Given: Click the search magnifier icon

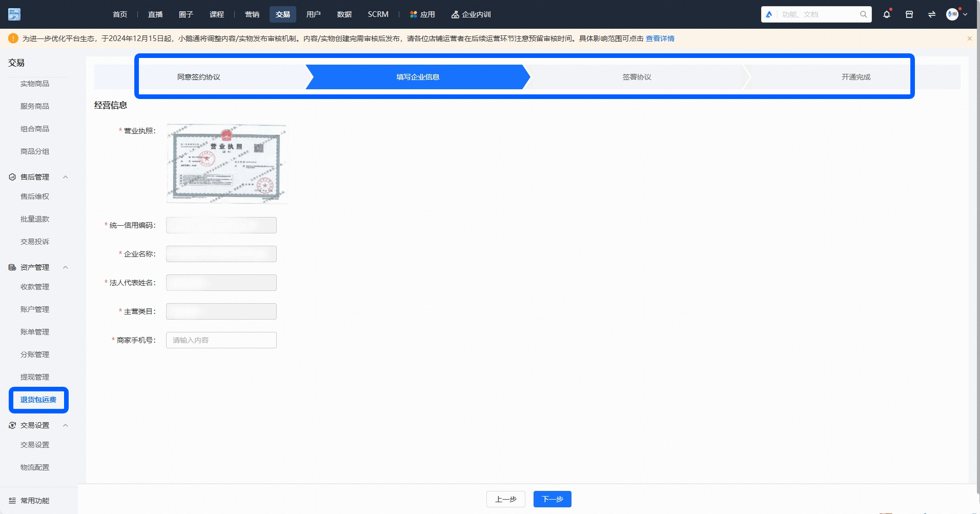Looking at the screenshot, I should 864,14.
